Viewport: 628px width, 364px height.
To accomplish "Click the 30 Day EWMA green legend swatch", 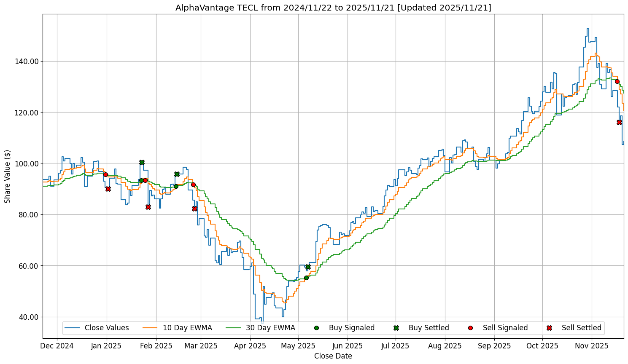I will (x=234, y=328).
